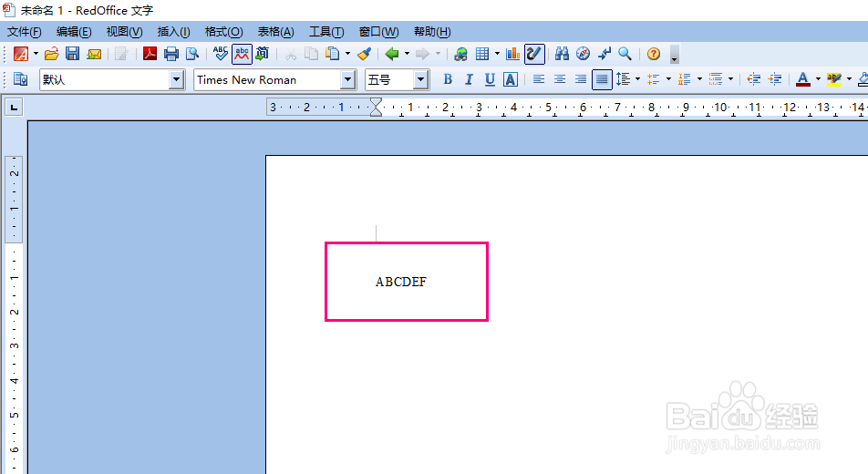Click the Copy icon
Viewport: 868px width, 474px height.
[312, 54]
